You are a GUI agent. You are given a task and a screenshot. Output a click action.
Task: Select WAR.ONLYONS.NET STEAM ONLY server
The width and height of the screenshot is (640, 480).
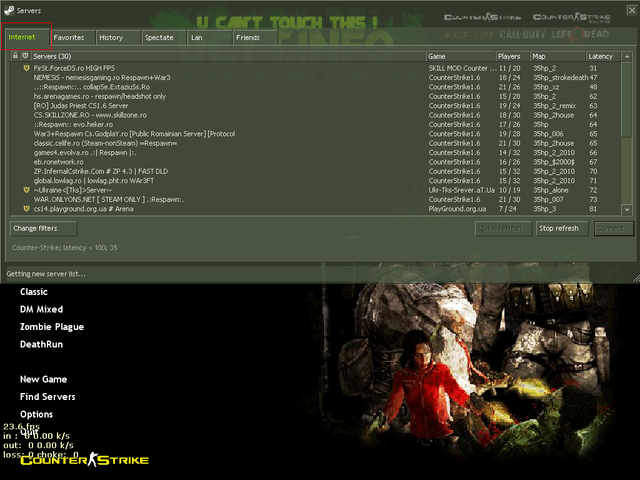(316, 200)
